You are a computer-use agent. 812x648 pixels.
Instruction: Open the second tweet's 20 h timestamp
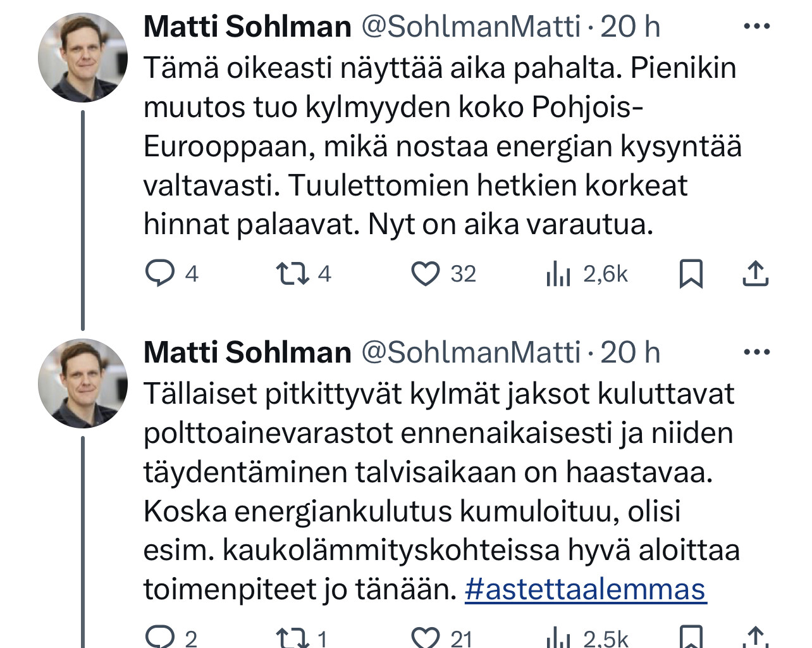(630, 352)
